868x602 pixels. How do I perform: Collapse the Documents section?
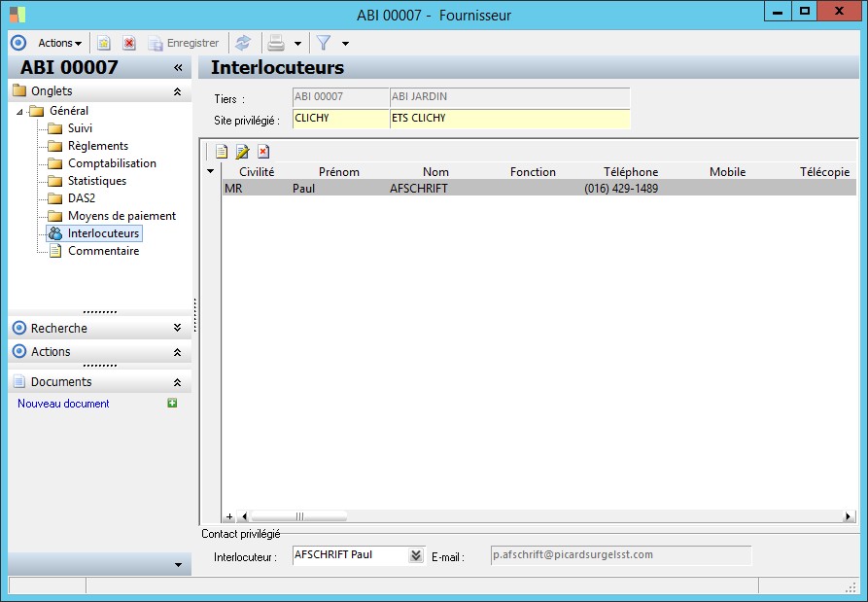point(177,382)
